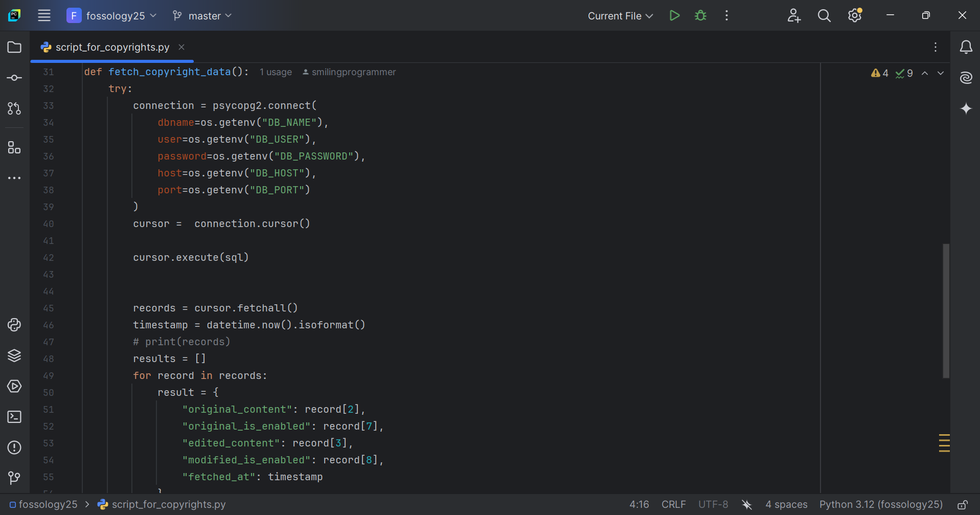Viewport: 980px width, 515px height.
Task: Click the commented '# print(records)' line
Action: coord(181,342)
